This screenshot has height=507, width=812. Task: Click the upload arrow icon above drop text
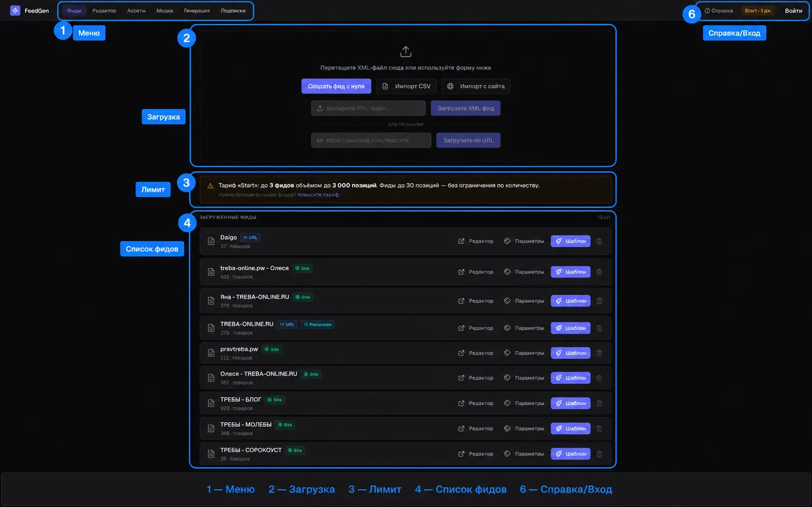[x=406, y=51]
